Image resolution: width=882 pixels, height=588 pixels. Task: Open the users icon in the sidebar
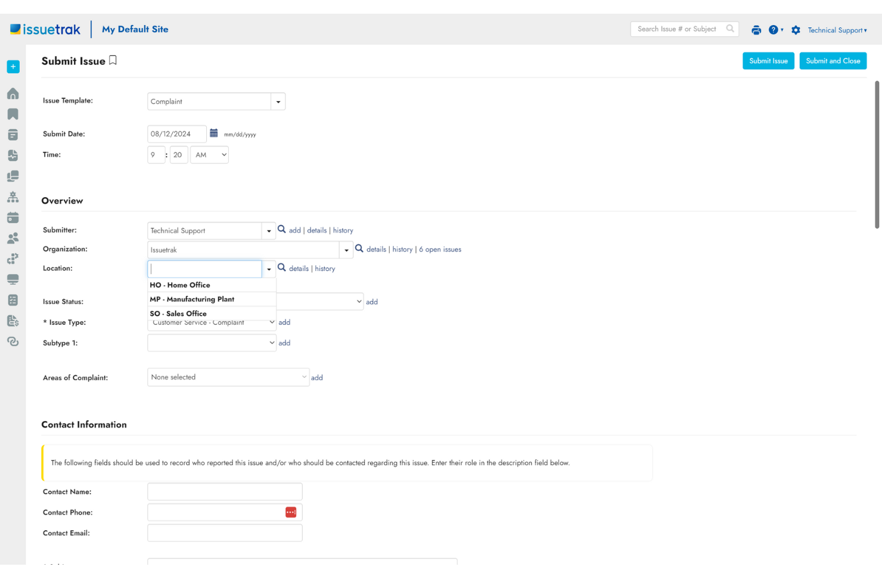[13, 238]
